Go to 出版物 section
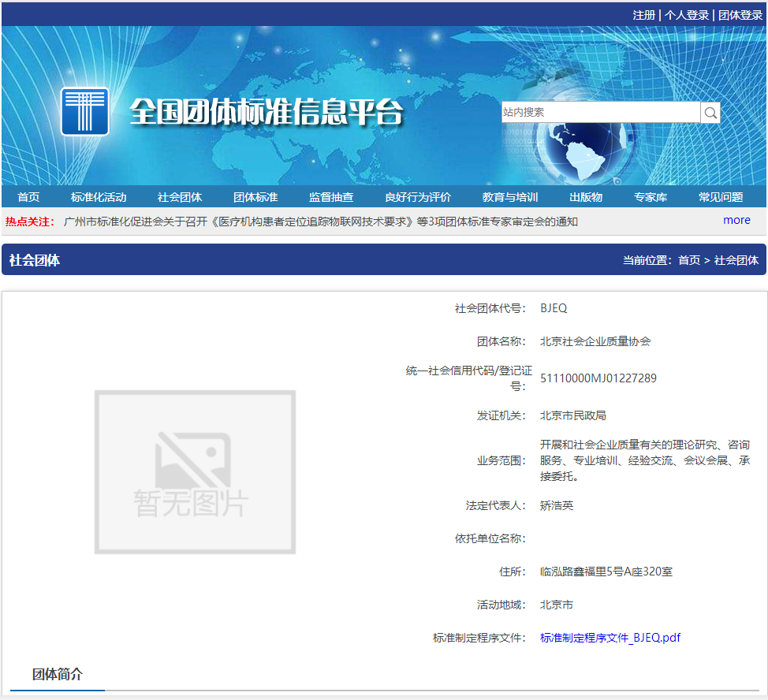768x700 pixels. click(586, 197)
